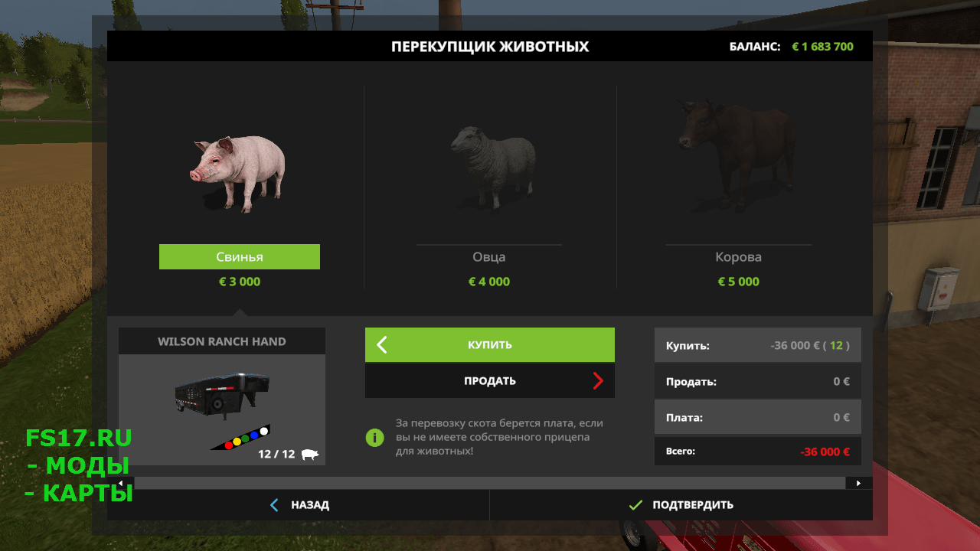Click the Продать button

(x=490, y=380)
